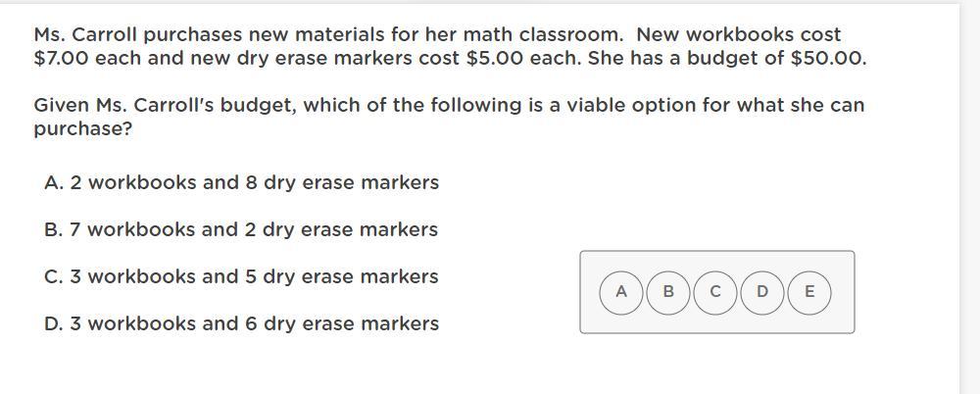Click the $7.00 workbook price text

61,58
